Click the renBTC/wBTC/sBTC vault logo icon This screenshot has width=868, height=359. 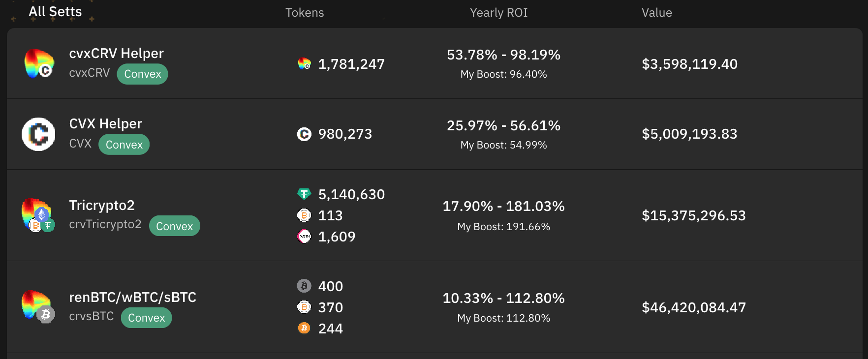38,307
